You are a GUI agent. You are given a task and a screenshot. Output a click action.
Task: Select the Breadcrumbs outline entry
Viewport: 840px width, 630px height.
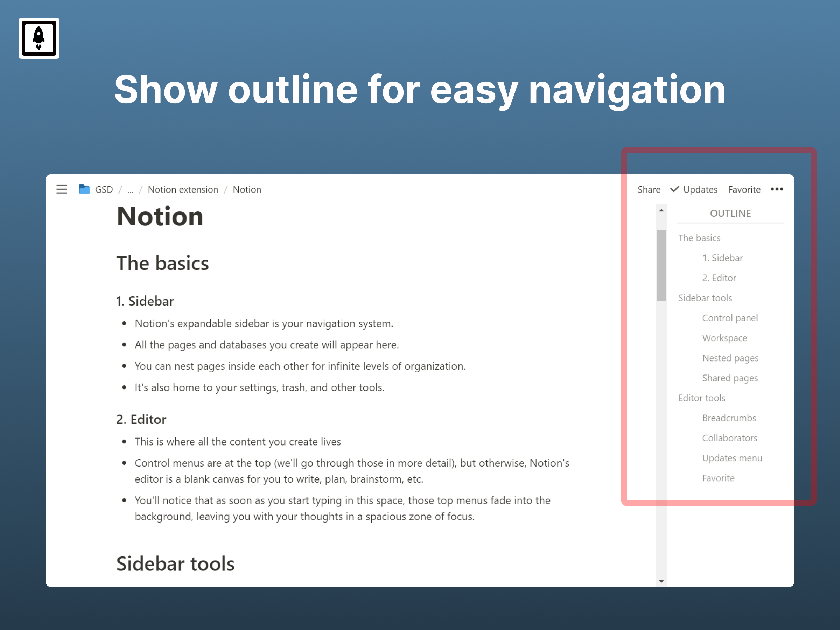729,418
